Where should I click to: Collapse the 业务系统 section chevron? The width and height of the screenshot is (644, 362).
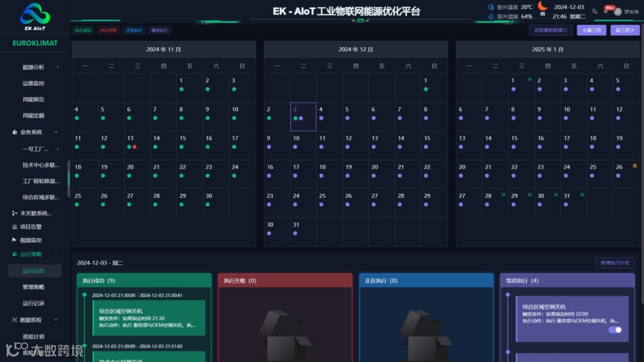[x=56, y=132]
